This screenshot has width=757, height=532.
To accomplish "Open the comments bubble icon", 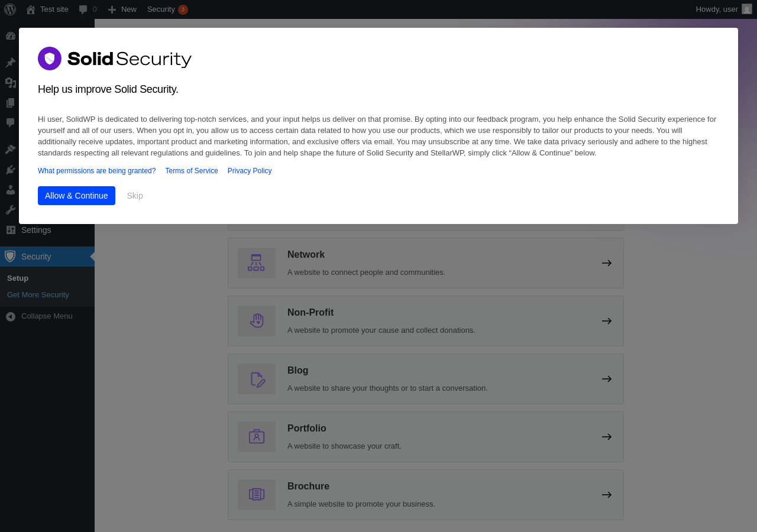I will pyautogui.click(x=83, y=9).
